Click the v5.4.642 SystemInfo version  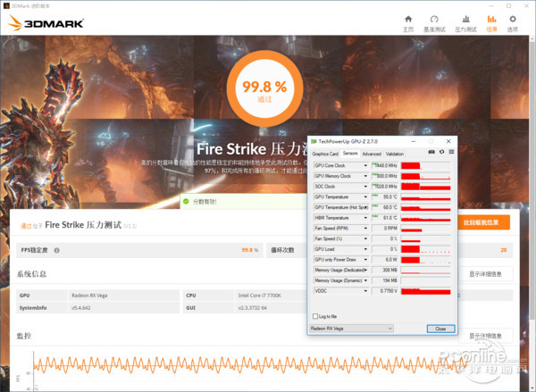coord(81,307)
